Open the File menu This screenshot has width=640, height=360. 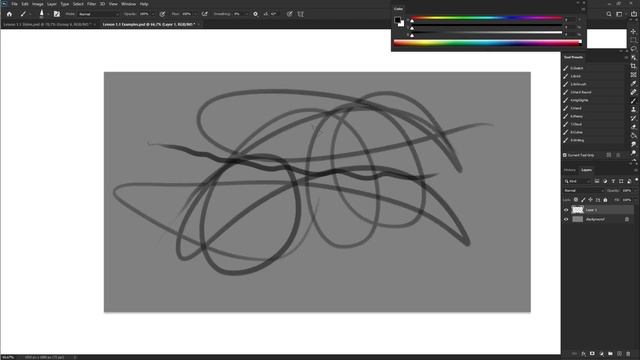click(14, 4)
